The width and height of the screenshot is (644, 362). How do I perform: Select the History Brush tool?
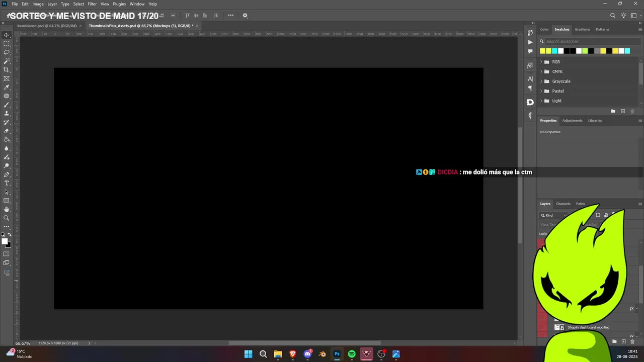click(7, 122)
